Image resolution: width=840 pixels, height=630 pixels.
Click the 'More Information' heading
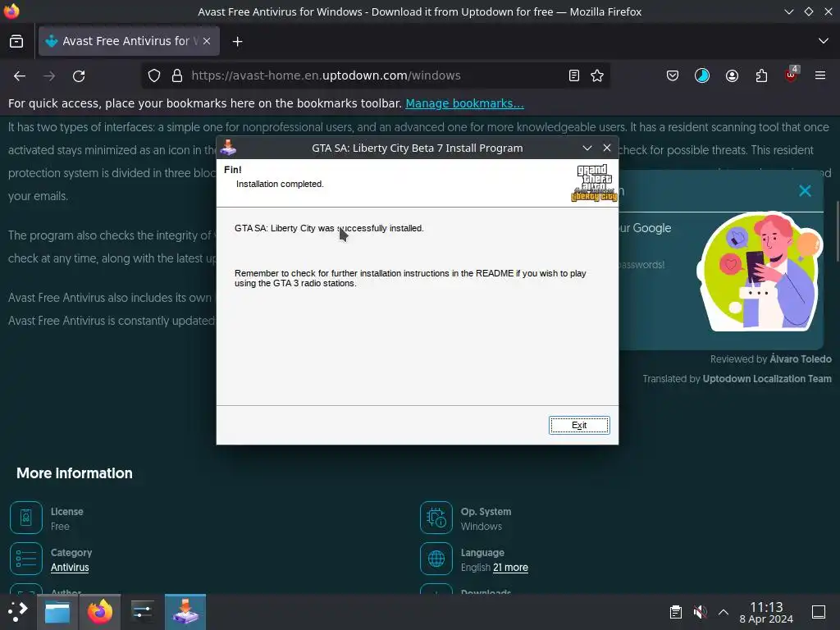[x=75, y=473]
